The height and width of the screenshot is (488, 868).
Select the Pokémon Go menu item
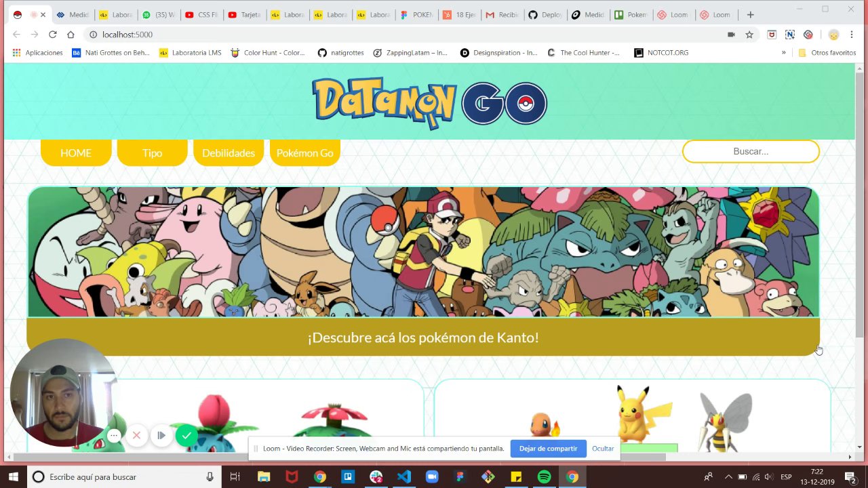[305, 152]
